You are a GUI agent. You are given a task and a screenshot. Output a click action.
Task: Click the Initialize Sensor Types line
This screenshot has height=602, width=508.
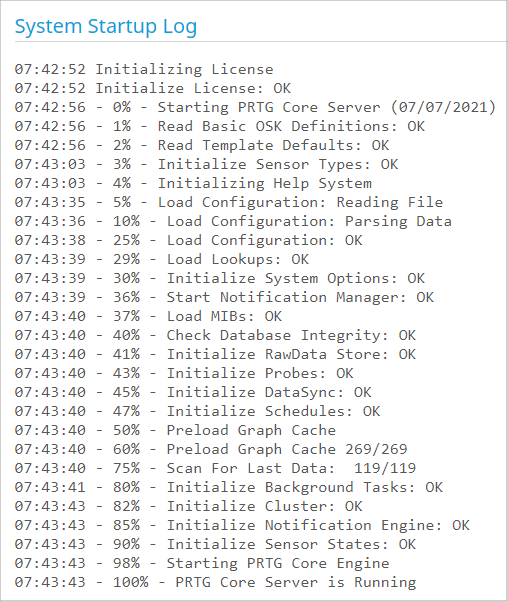click(206, 164)
